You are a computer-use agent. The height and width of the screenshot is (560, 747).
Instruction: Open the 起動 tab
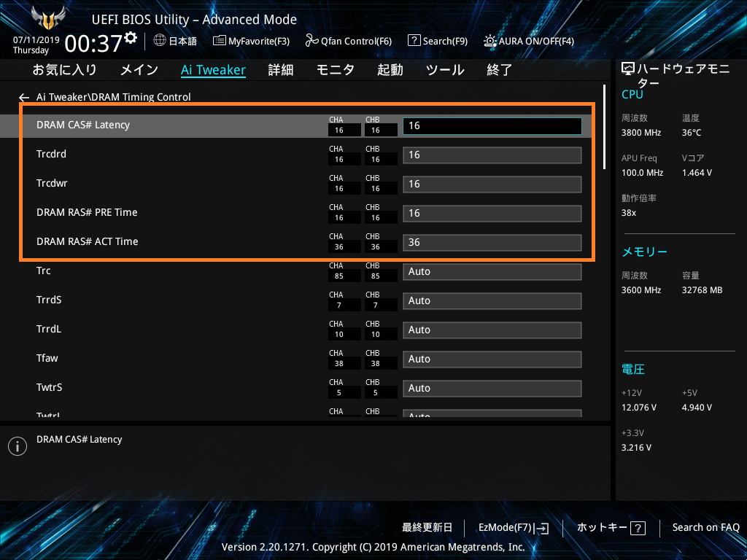390,70
